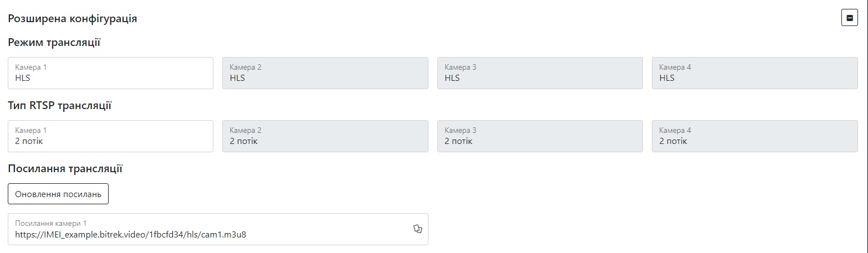Collapse the Розширена конфігурація section
The width and height of the screenshot is (868, 253).
point(849,18)
